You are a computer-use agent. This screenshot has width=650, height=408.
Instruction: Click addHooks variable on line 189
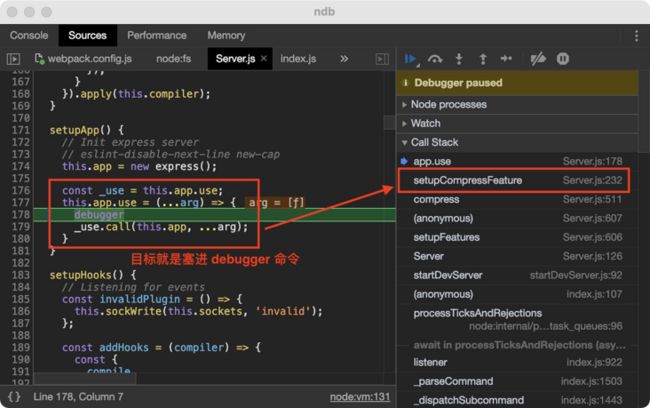point(124,347)
